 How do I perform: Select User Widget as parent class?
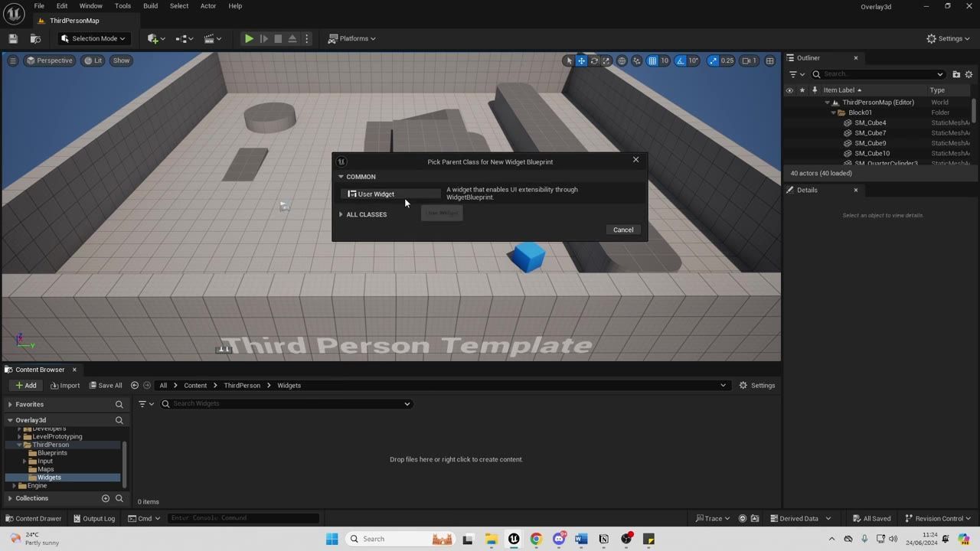(x=390, y=194)
